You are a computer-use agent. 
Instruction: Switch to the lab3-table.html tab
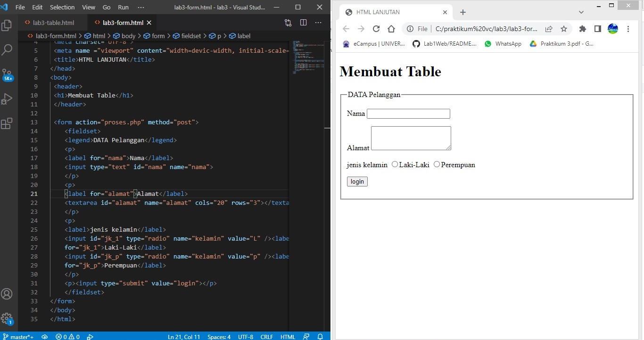pos(52,22)
